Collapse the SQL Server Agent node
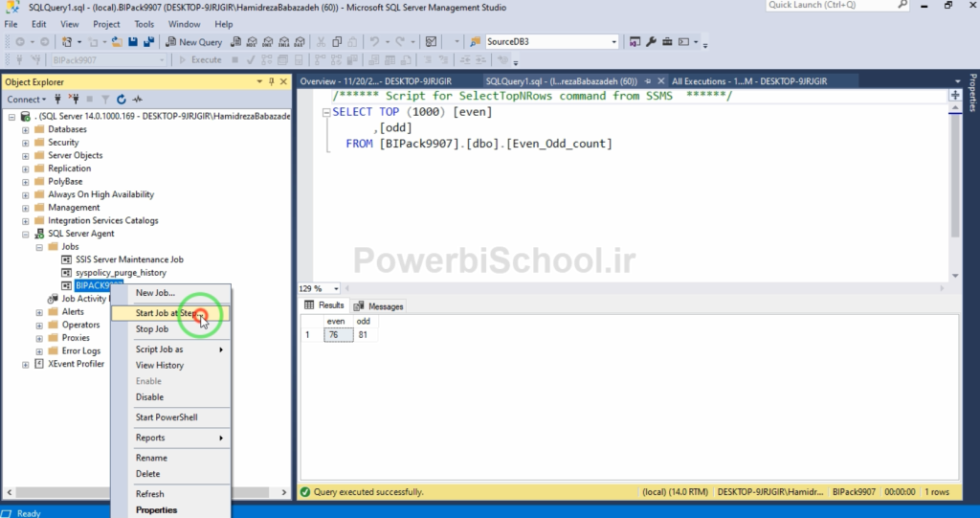980x518 pixels. [26, 234]
